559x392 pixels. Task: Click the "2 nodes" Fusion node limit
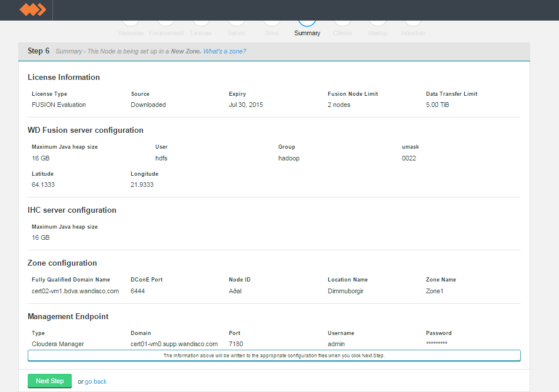pyautogui.click(x=339, y=105)
